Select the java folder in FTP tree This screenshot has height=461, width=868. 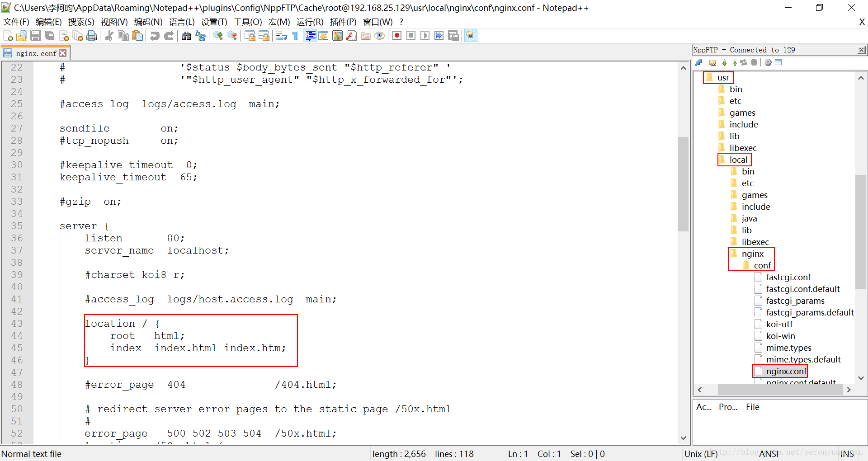pos(749,219)
